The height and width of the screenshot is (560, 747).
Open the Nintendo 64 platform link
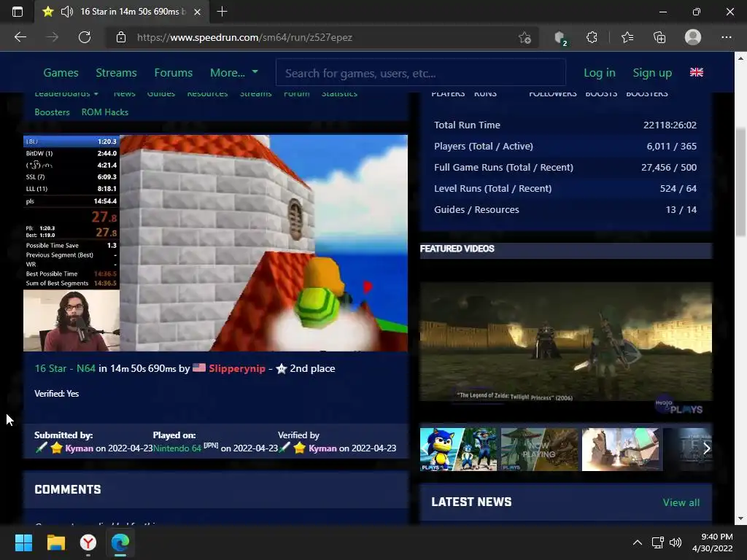[x=177, y=448]
